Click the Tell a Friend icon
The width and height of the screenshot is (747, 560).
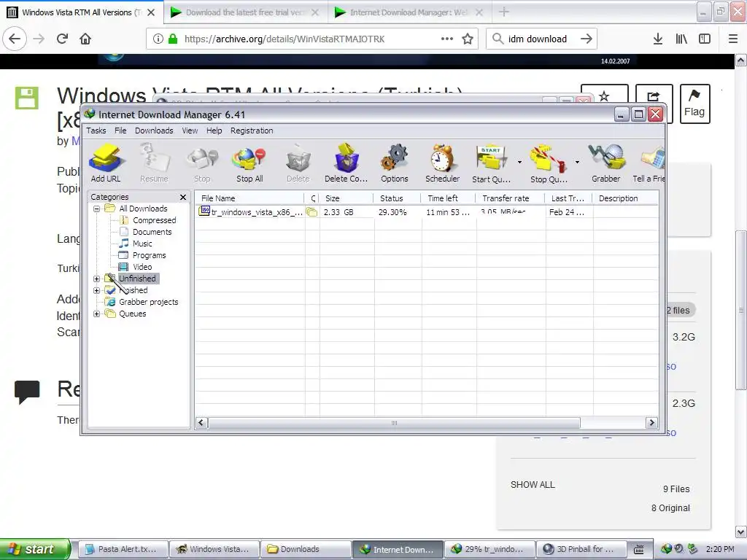(x=649, y=163)
